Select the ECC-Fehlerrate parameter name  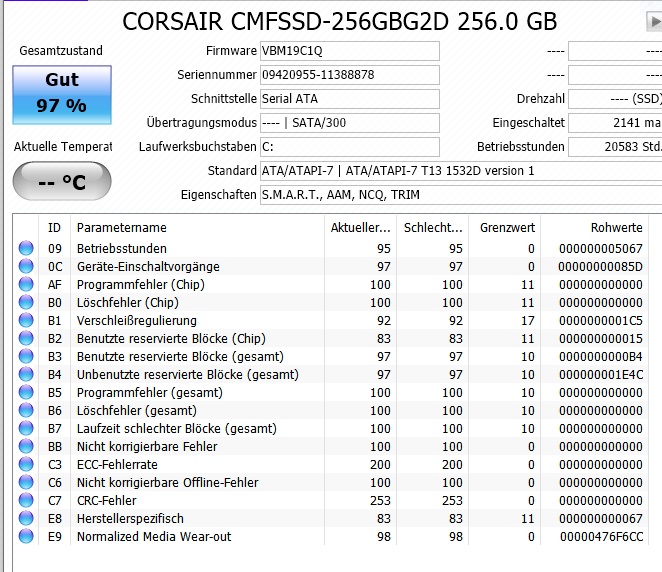click(117, 465)
